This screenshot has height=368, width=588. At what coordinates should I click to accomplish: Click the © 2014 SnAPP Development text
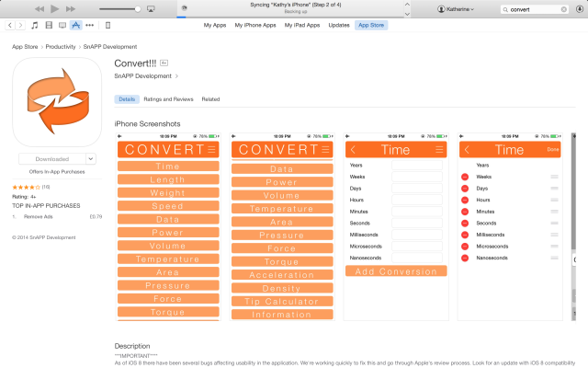click(44, 237)
